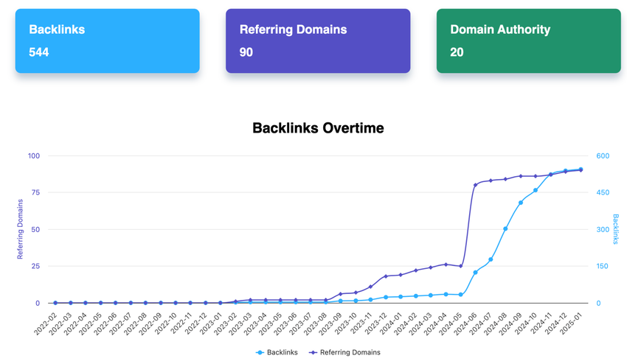Click Backlinks data point at 2024-09
The height and width of the screenshot is (364, 627).
[521, 203]
